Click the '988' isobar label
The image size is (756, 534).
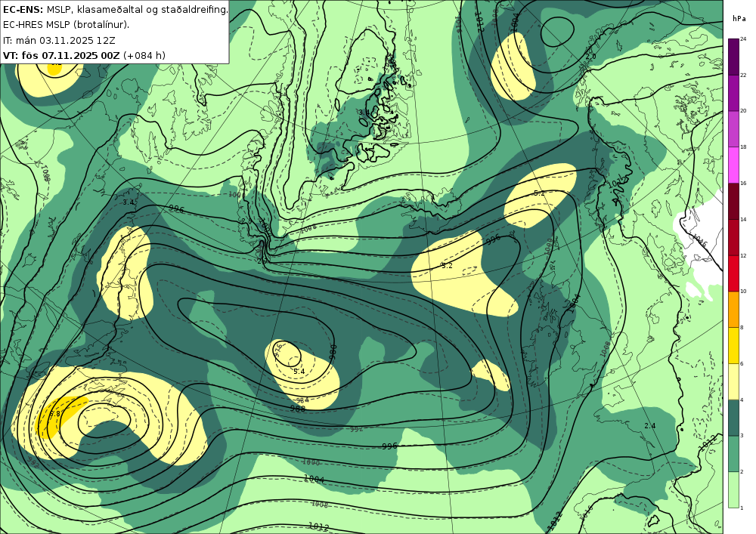[297, 409]
